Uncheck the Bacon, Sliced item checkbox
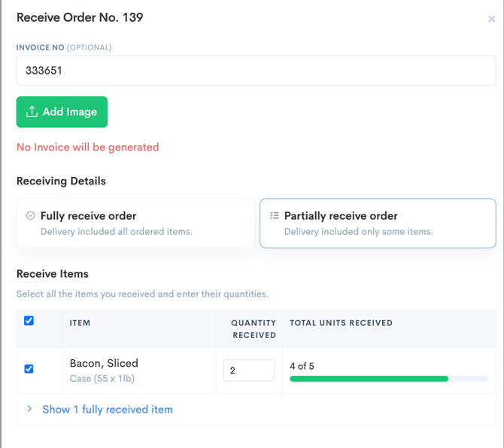The height and width of the screenshot is (448, 504). point(29,369)
